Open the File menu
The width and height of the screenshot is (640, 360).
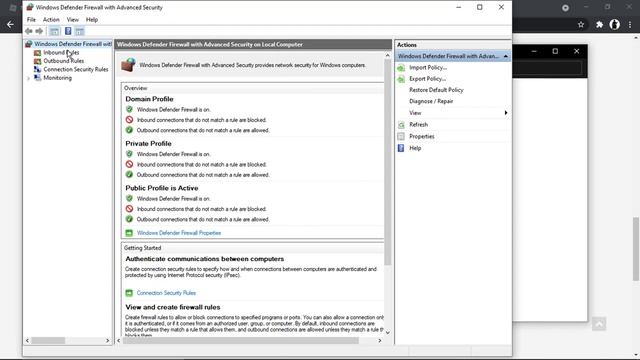click(x=31, y=20)
